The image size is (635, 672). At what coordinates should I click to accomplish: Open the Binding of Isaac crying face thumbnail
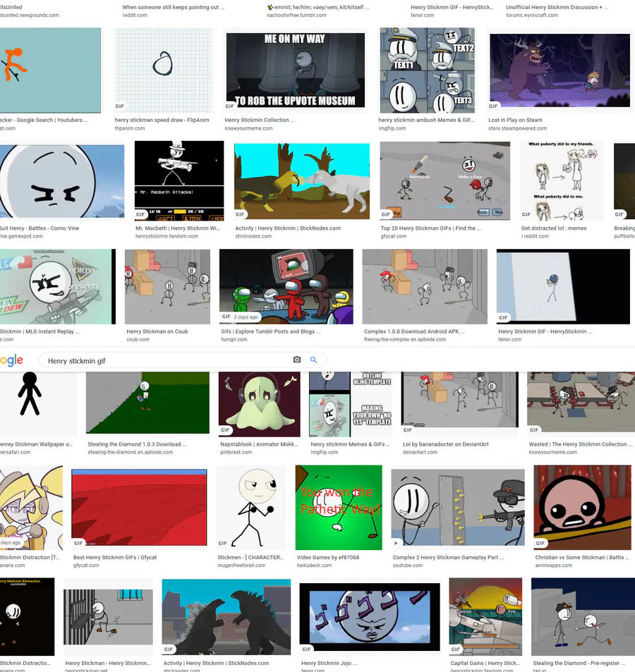click(x=582, y=508)
